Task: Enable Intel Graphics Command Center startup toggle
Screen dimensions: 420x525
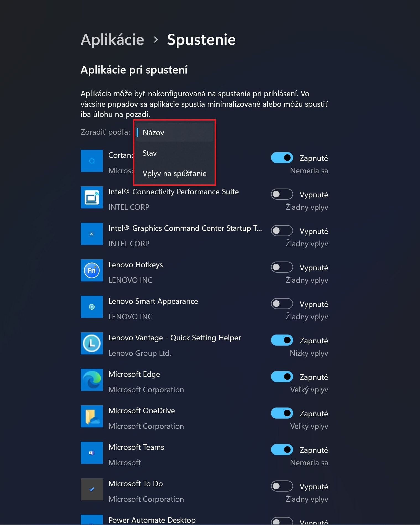Action: 282,231
